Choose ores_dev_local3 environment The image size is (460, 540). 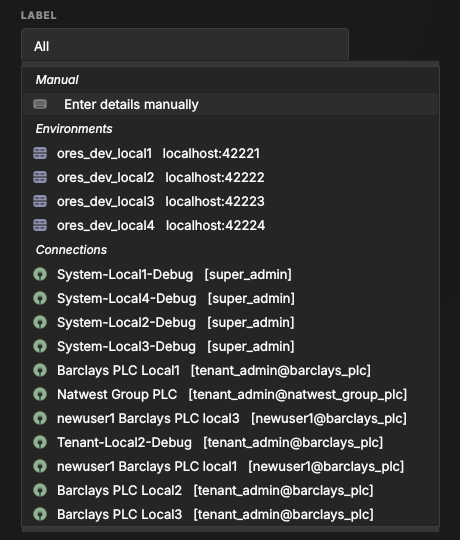(x=231, y=201)
